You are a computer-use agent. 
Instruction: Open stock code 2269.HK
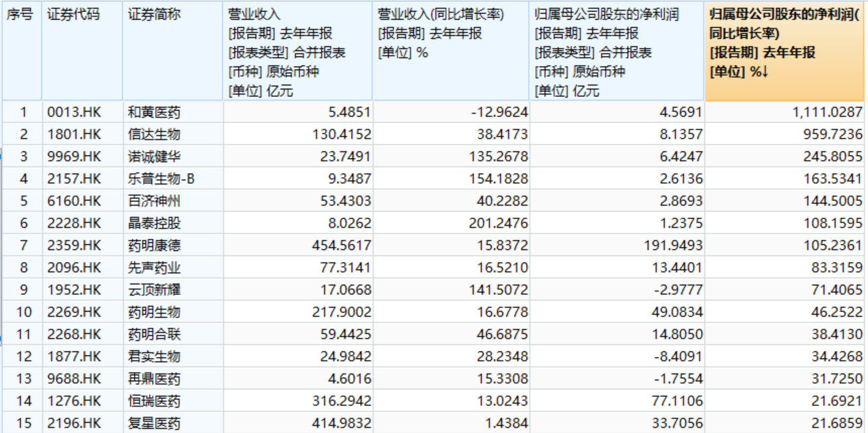click(73, 312)
